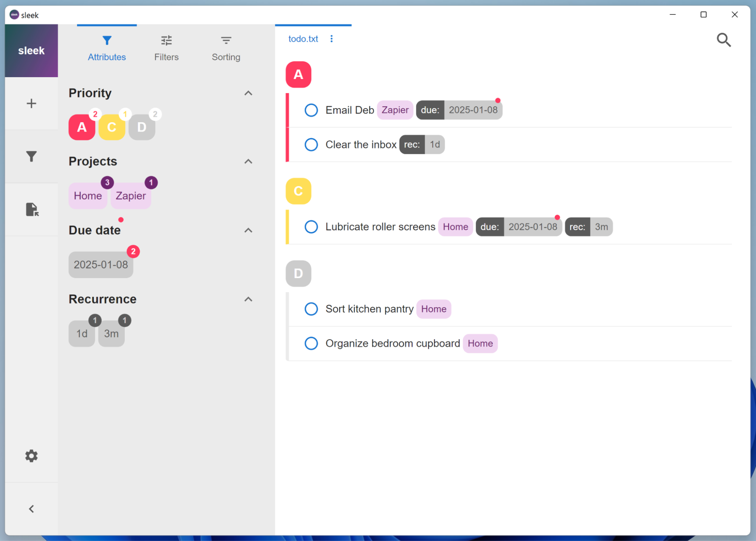Image resolution: width=756 pixels, height=541 pixels.
Task: Collapse the Projects section
Action: point(248,162)
